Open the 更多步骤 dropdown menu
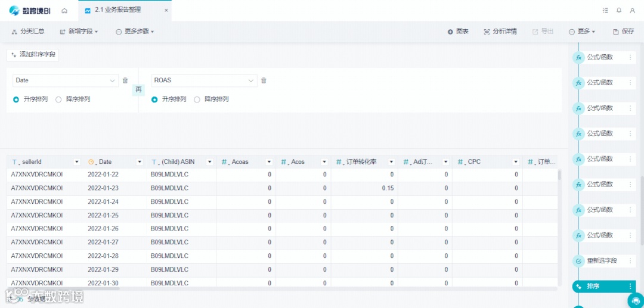Screen dimensions: 644x308 [135, 31]
